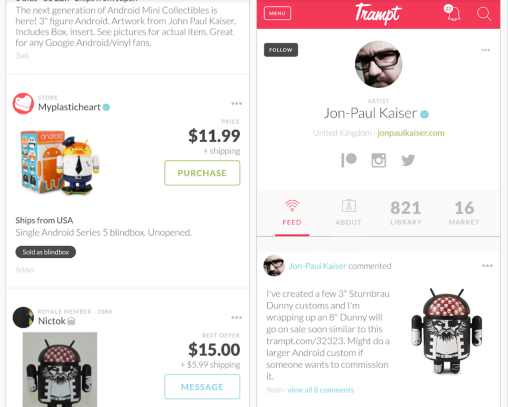This screenshot has width=508, height=407.
Task: Open the notifications bell icon
Action: click(452, 13)
